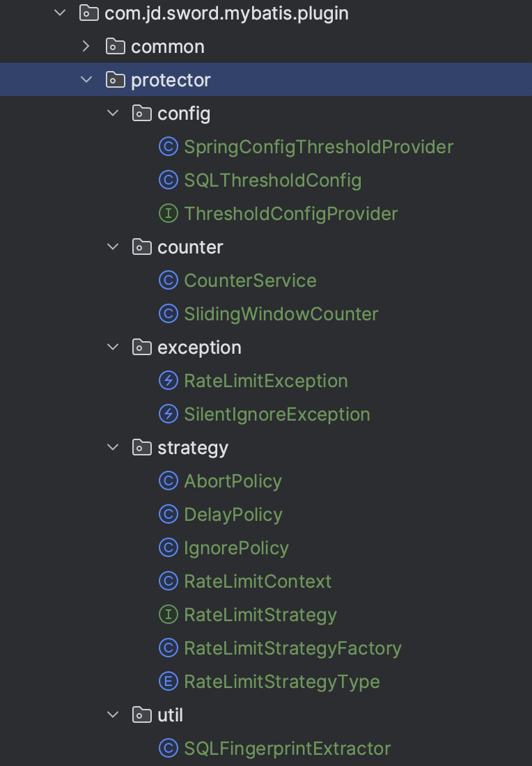Click the class icon beside SpringConfigThresholdProvider
The image size is (532, 766).
(x=168, y=147)
